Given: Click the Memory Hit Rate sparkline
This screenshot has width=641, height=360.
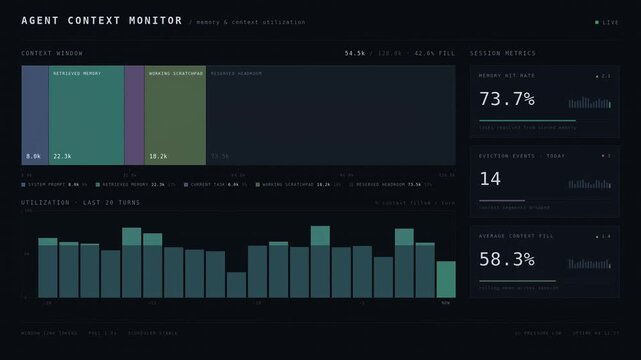Looking at the screenshot, I should click(x=589, y=103).
